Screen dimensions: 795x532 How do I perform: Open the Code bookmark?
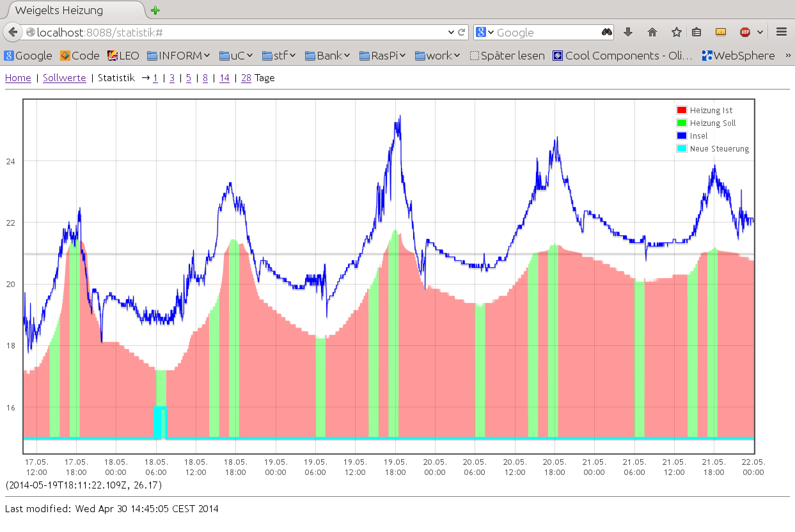tap(80, 56)
